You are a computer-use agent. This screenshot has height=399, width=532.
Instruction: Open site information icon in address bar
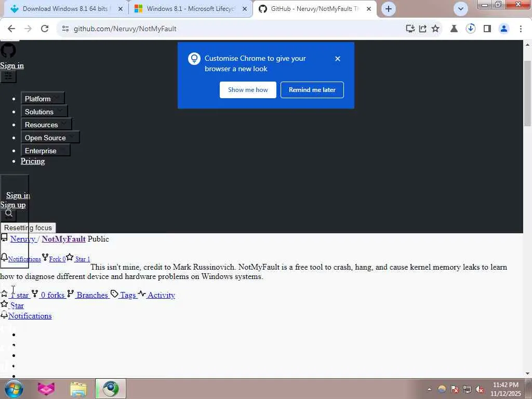point(65,29)
